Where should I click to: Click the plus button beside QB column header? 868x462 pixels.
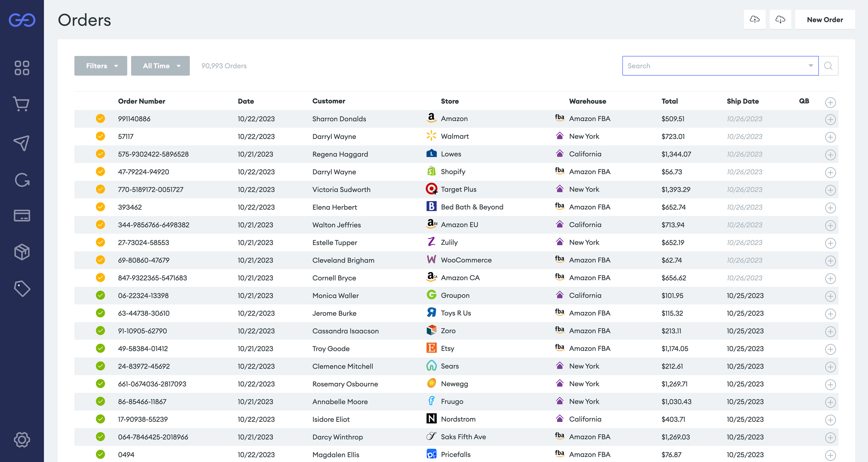(x=831, y=103)
